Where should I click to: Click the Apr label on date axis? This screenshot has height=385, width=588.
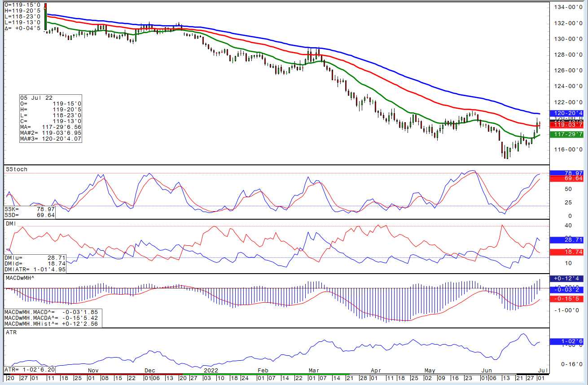[x=376, y=371]
